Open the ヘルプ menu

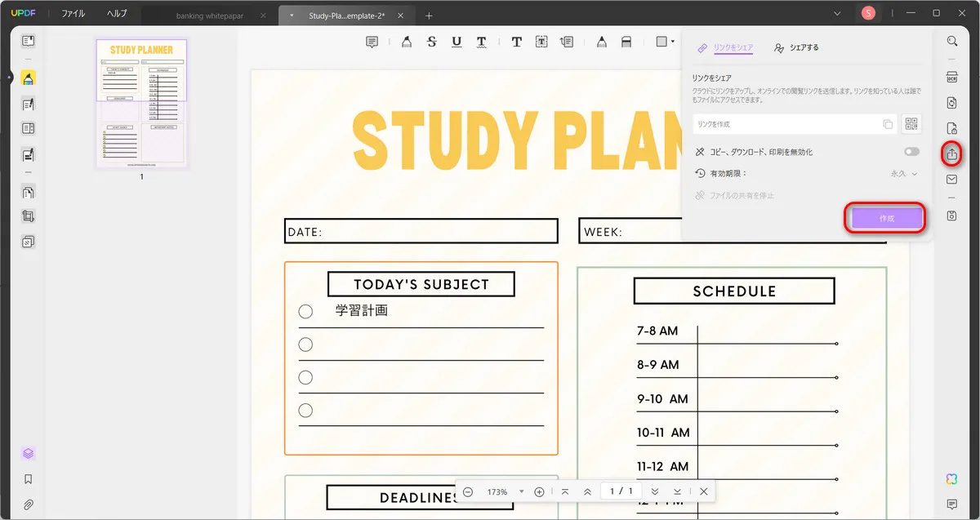[117, 14]
